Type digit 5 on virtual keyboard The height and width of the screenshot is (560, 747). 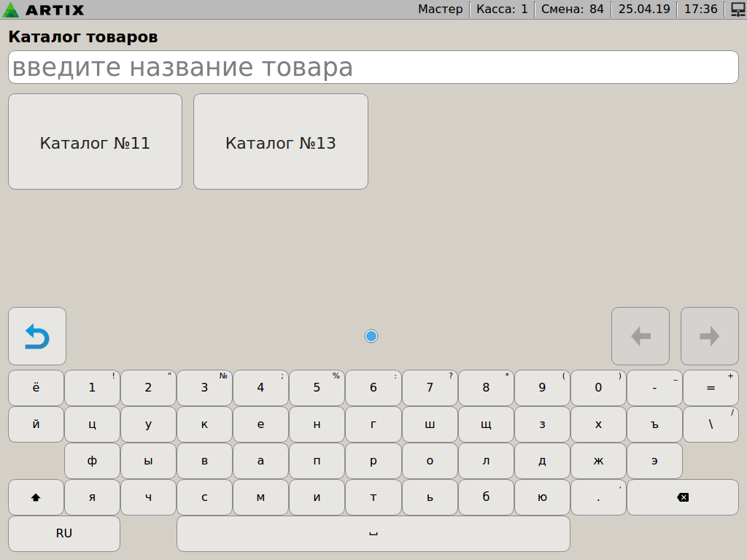tap(317, 388)
